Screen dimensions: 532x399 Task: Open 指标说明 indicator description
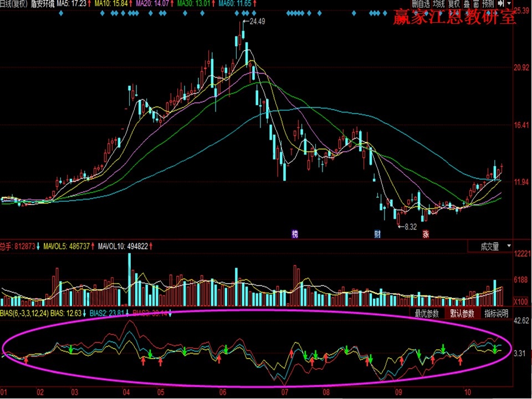coord(497,314)
